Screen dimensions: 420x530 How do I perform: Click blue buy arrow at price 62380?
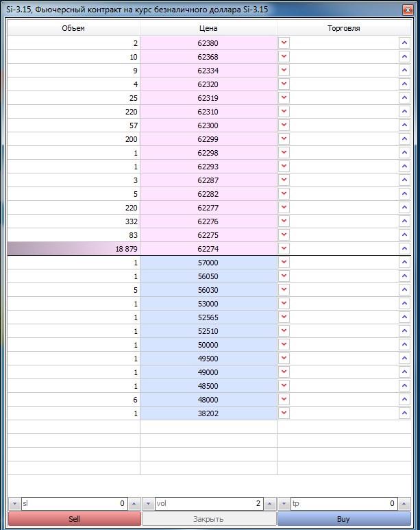[x=404, y=43]
